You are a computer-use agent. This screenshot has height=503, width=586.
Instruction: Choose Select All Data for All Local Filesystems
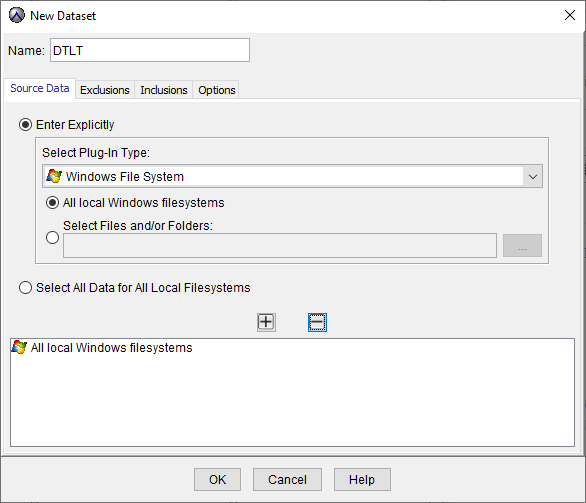pos(25,288)
